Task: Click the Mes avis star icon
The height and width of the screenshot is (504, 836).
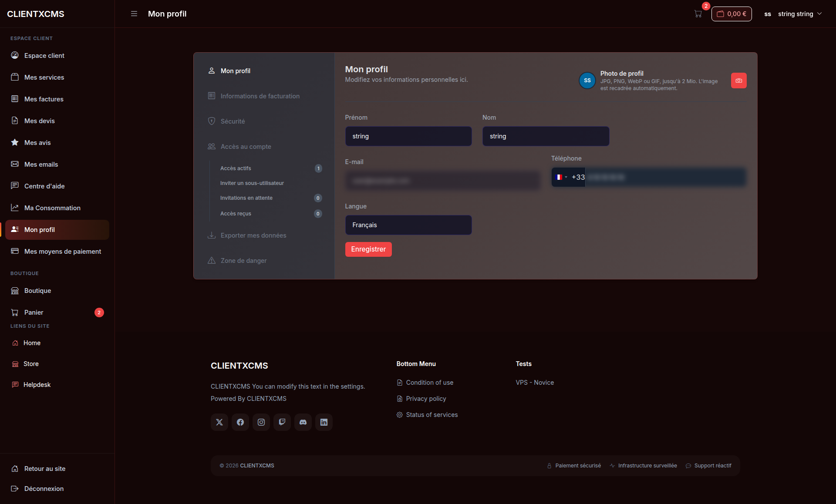Action: (15, 142)
